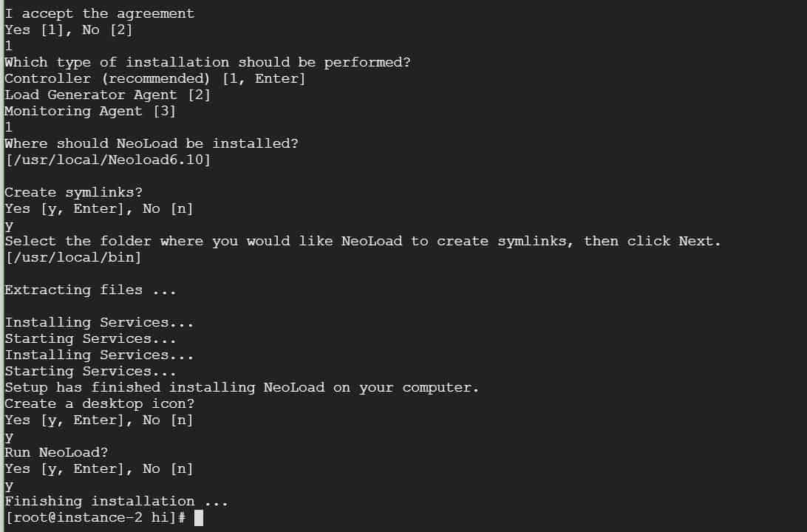The width and height of the screenshot is (807, 532).
Task: Click the first 'Installing Services...' line
Action: pos(99,323)
